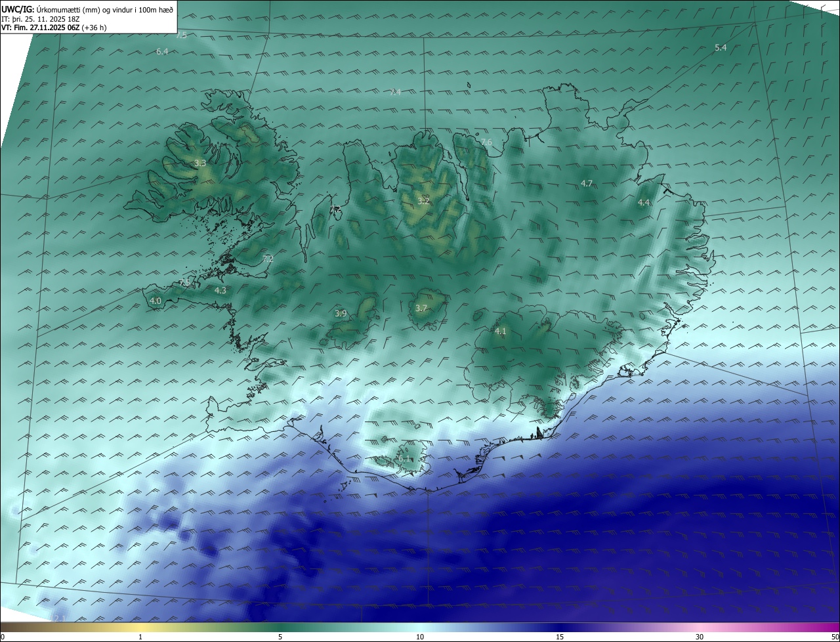Screen dimensions: 840x642
Task: Click the color scale tick label 30
Action: [700, 637]
